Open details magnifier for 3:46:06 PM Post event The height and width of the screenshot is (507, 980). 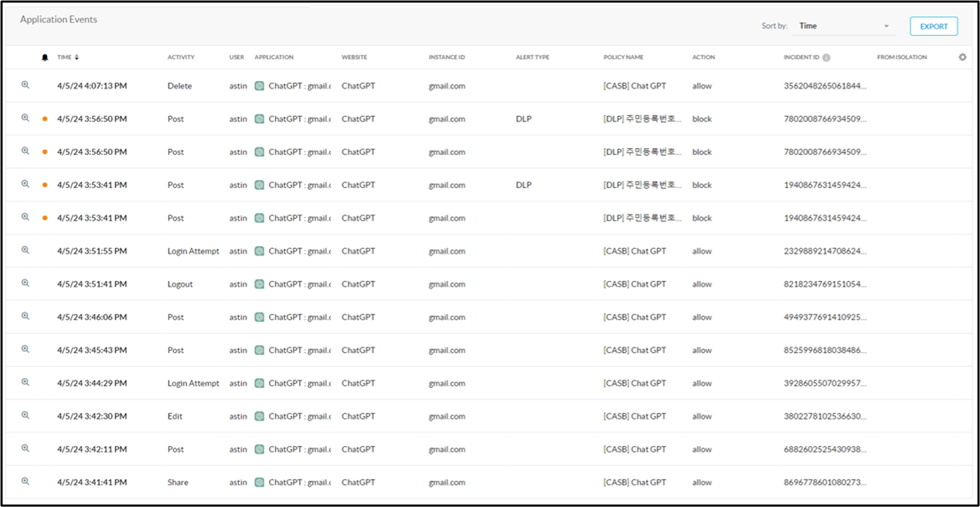point(25,316)
